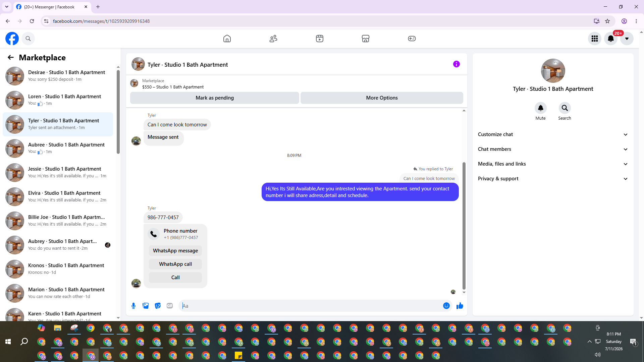Click the browser address bar URL
The height and width of the screenshot is (362, 644).
101,21
